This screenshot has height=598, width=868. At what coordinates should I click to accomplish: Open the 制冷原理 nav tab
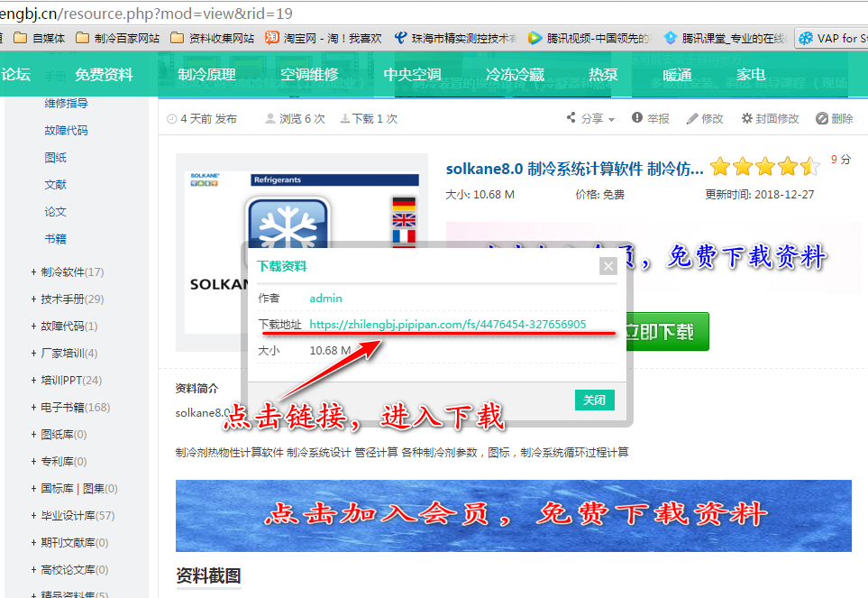[x=206, y=74]
